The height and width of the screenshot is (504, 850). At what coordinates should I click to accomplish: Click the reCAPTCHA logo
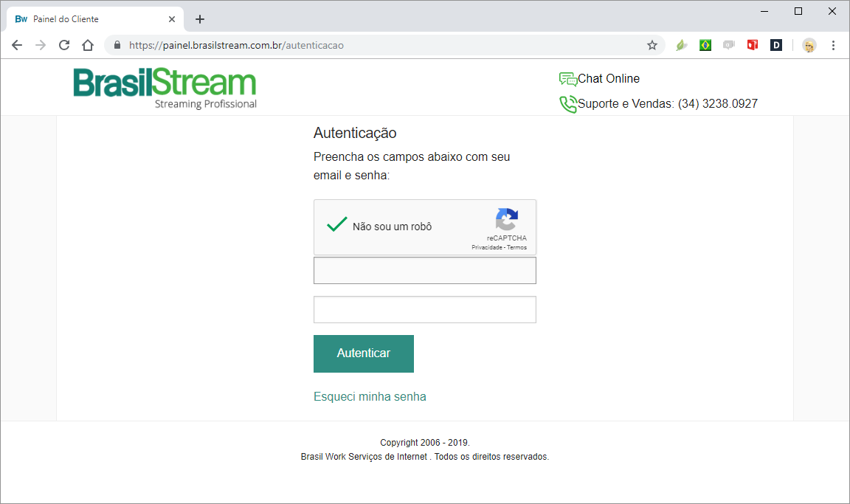[x=507, y=219]
